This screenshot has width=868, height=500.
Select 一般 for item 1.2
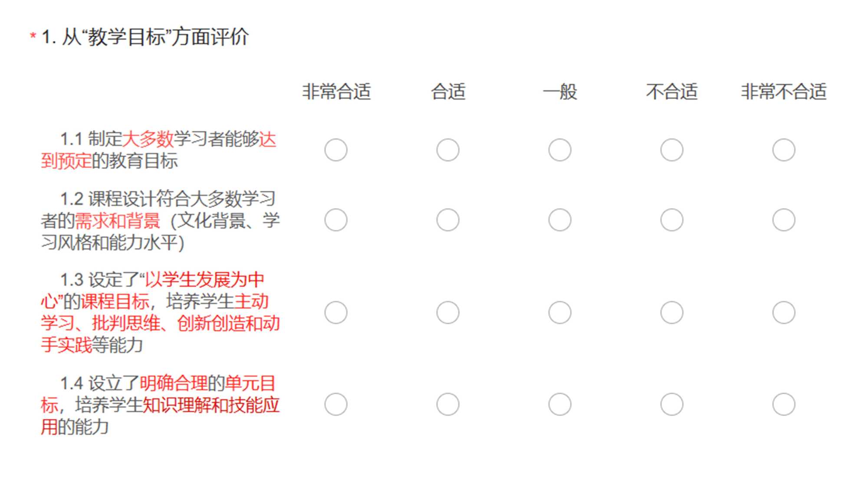[560, 220]
